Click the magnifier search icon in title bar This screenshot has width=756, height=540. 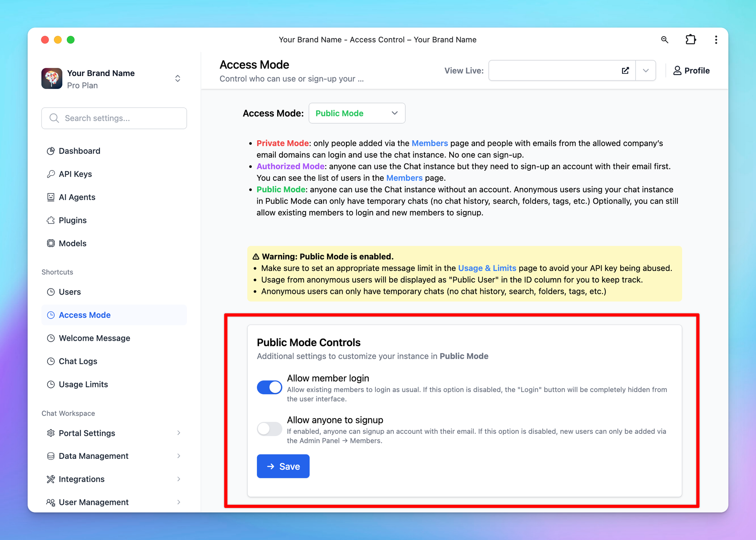tap(664, 39)
